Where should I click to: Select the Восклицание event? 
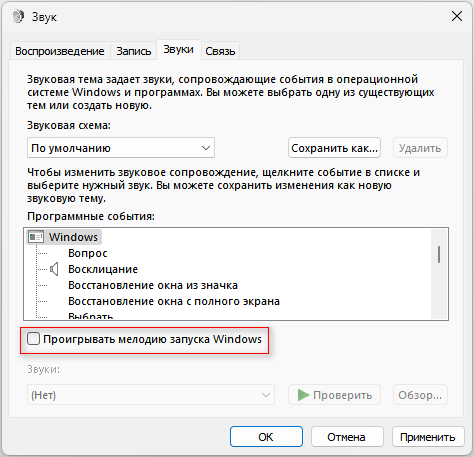tap(103, 269)
